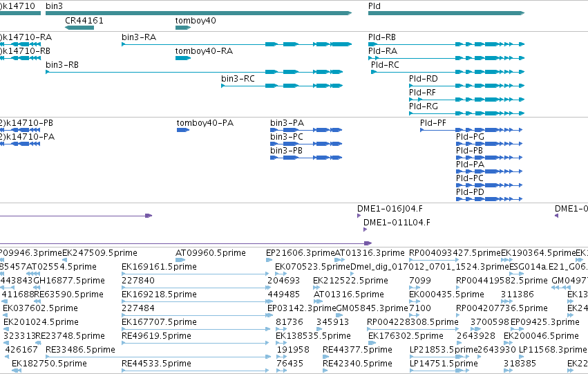The height and width of the screenshot is (374, 588).
Task: Select the EK169161.5prime EST label
Action: point(159,267)
